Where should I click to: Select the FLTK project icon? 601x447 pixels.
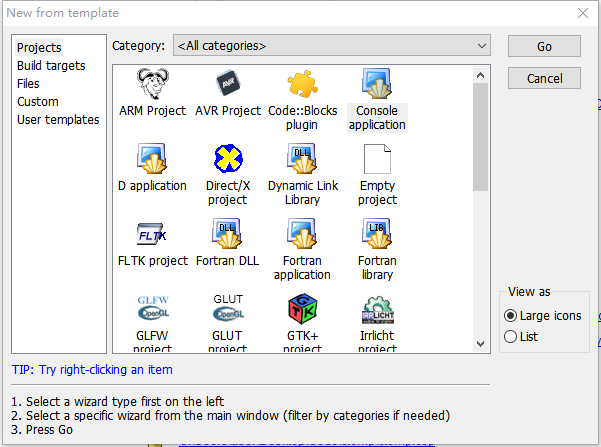click(152, 234)
